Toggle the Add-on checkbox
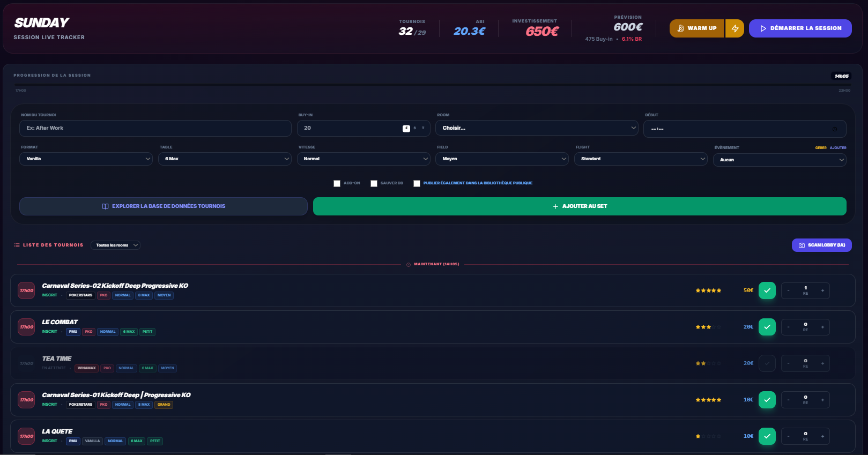The width and height of the screenshot is (868, 455). tap(337, 183)
